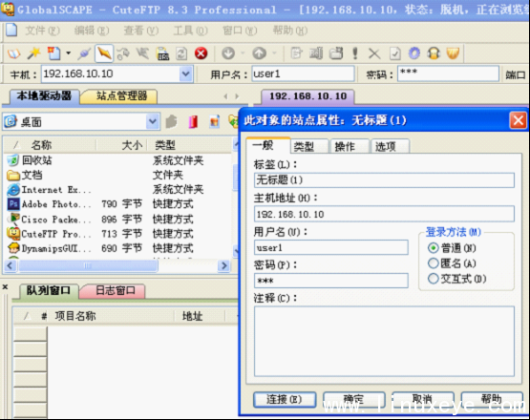This screenshot has width=530, height=420.
Task: Open the 帮助(H) menu
Action: (289, 31)
